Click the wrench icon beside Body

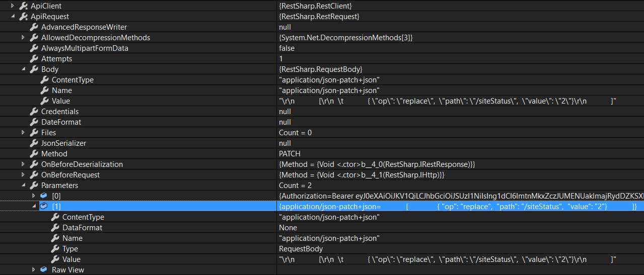point(34,69)
